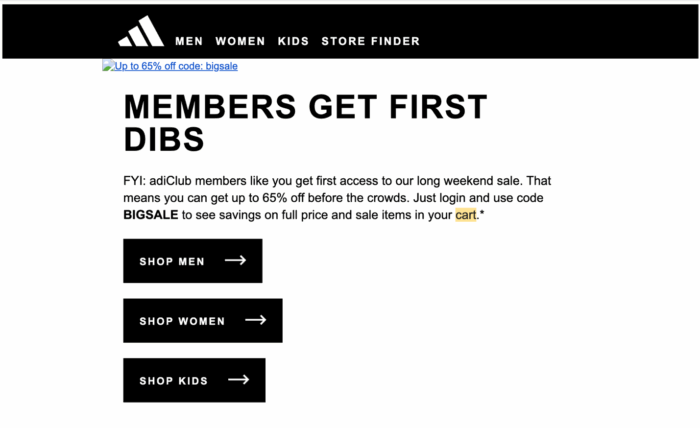Click the arrow icon in the Shop Men button
Viewport: 700px width, 428px height.
(x=235, y=261)
